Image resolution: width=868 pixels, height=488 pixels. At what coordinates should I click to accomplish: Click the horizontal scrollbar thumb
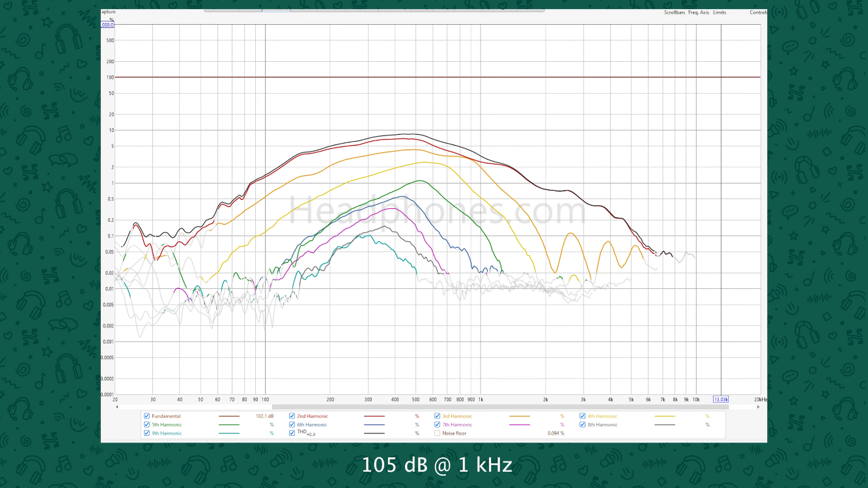click(x=500, y=407)
